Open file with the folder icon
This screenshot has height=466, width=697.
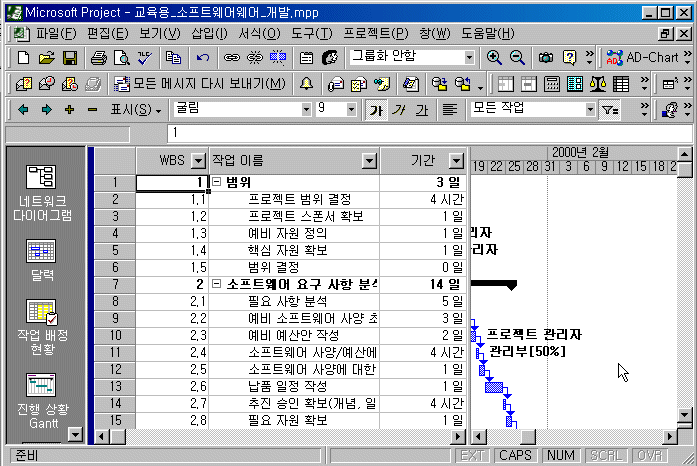tap(47, 58)
